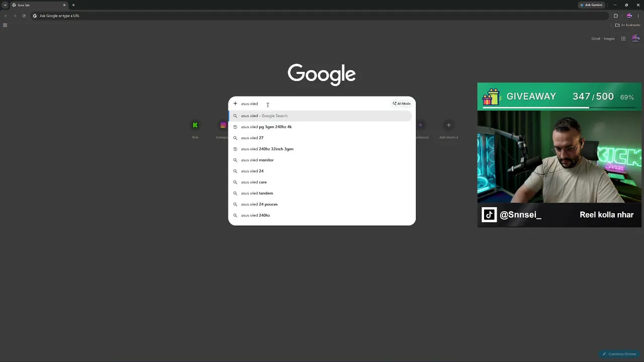Close the New Tab tab
The height and width of the screenshot is (362, 644).
[x=64, y=5]
